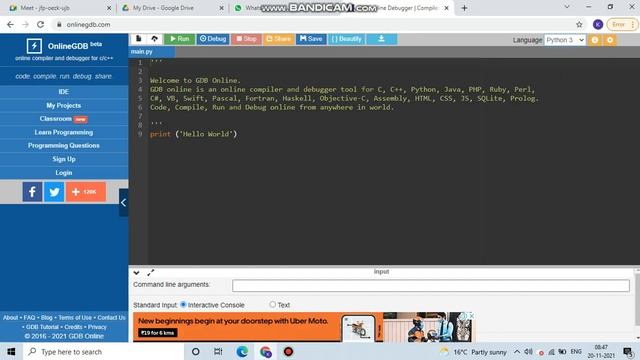The width and height of the screenshot is (640, 360).
Task: Click the print 'Hello World' code line
Action: [x=193, y=134]
